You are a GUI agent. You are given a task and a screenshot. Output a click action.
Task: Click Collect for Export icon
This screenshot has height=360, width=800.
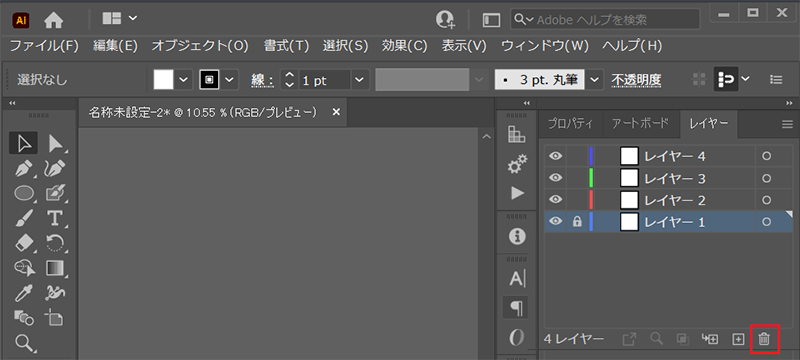tap(629, 339)
